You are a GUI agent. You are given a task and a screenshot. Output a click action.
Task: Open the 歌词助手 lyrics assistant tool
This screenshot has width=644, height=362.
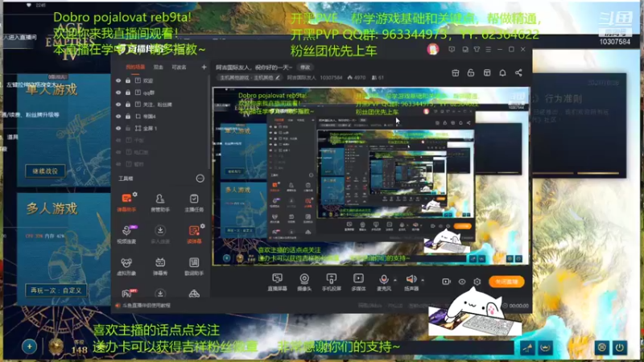pyautogui.click(x=194, y=266)
